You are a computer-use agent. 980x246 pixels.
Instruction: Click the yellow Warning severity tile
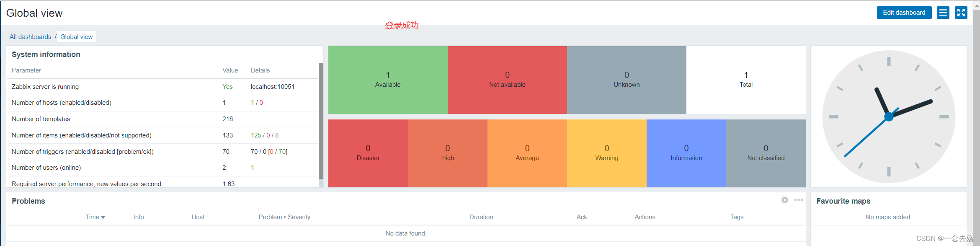[606, 153]
